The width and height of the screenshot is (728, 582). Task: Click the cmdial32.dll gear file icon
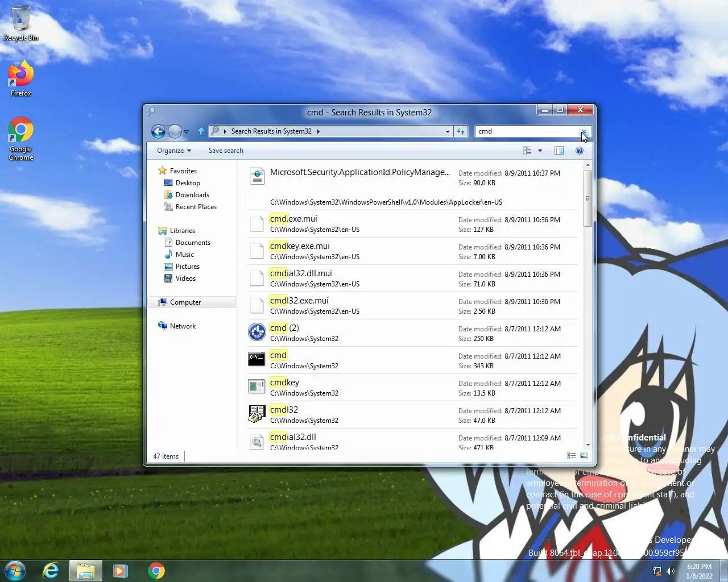(257, 441)
